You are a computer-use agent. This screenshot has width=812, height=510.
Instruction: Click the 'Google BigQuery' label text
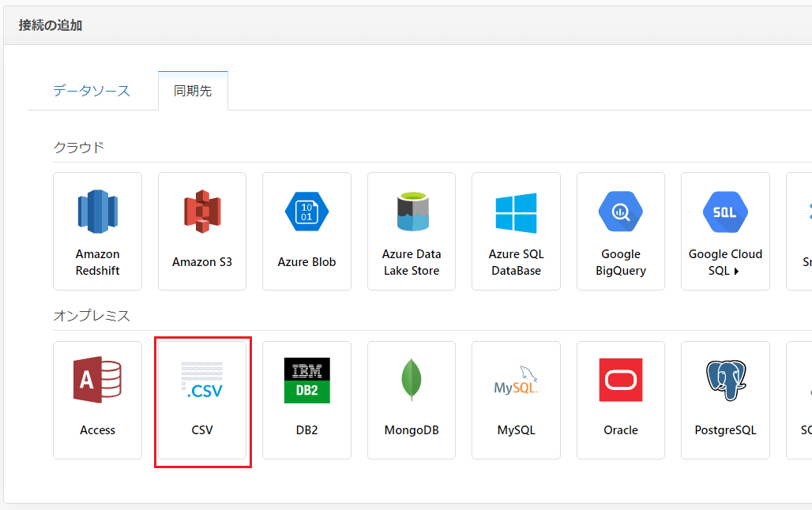[x=621, y=263]
